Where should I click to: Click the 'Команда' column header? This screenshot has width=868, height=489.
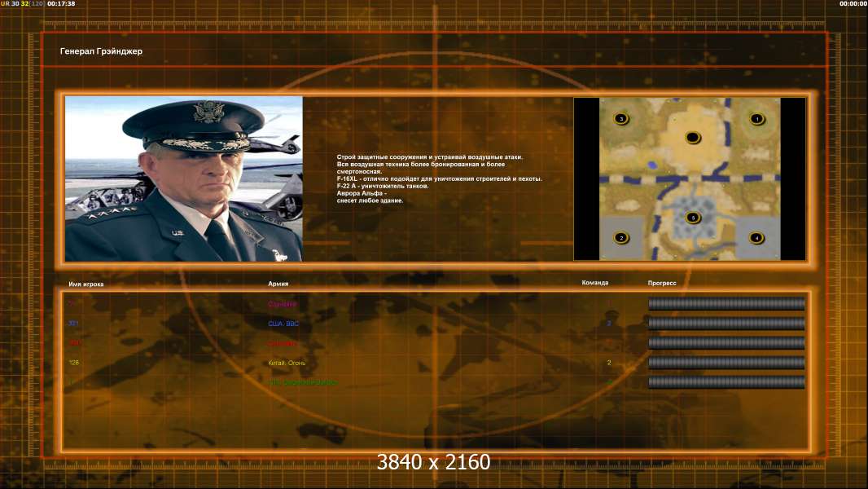tap(595, 283)
